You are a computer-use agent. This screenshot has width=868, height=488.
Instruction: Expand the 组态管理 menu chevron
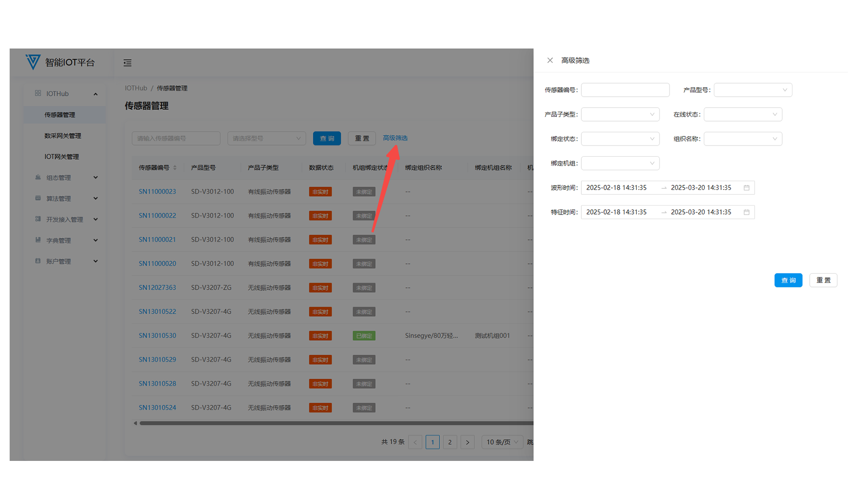coord(95,178)
